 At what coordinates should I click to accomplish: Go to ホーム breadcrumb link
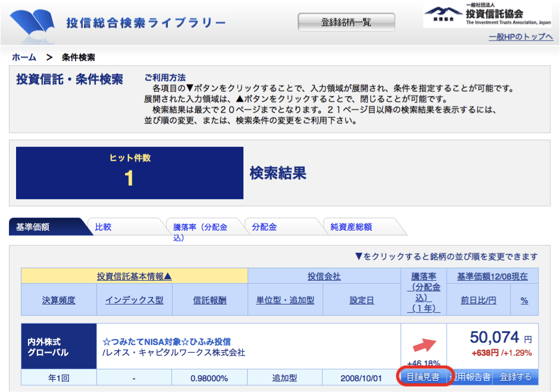(24, 58)
